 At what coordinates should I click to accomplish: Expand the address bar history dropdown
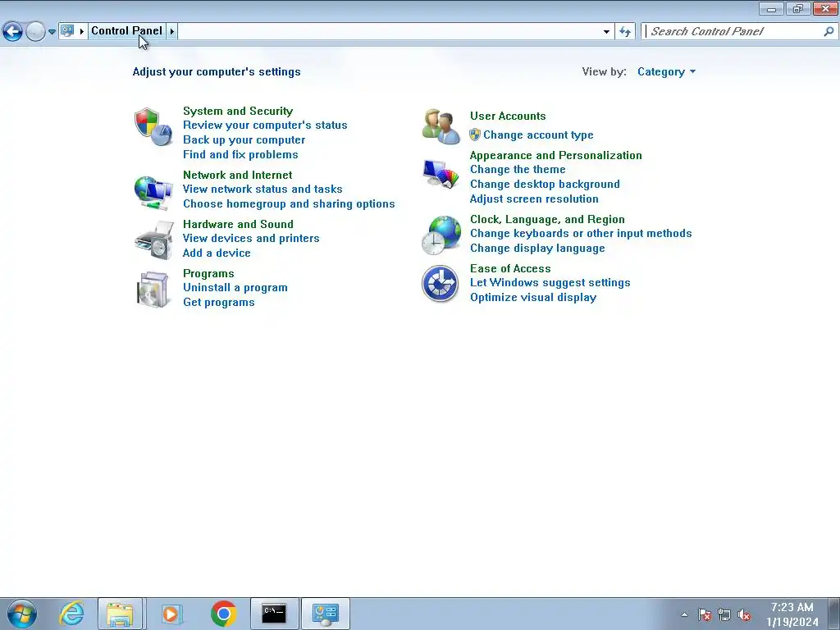pos(606,32)
